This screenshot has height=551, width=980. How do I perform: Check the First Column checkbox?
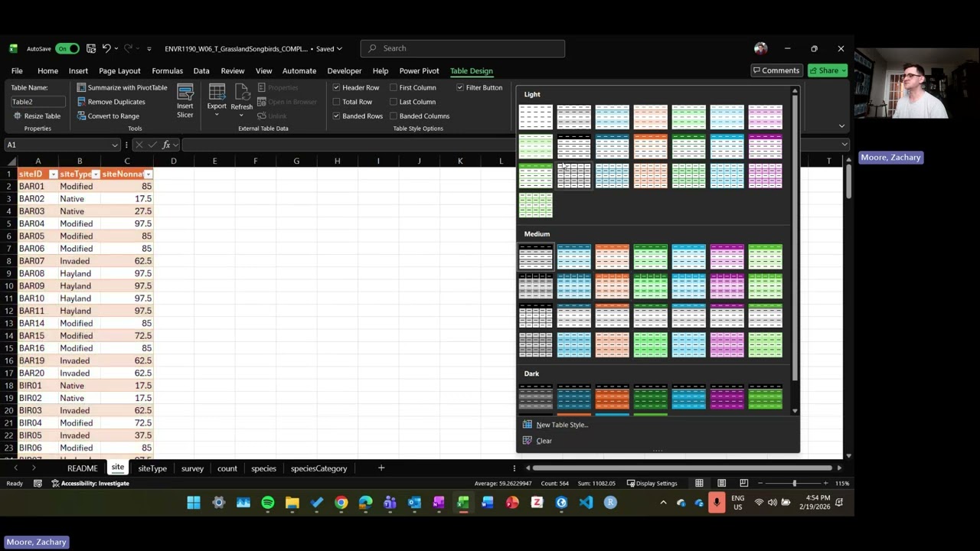394,87
